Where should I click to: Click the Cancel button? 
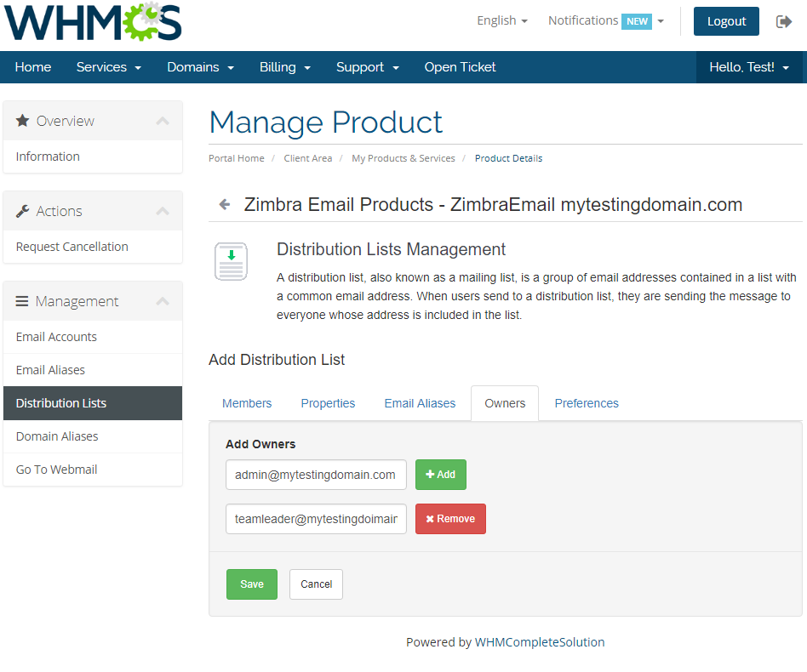tap(316, 584)
